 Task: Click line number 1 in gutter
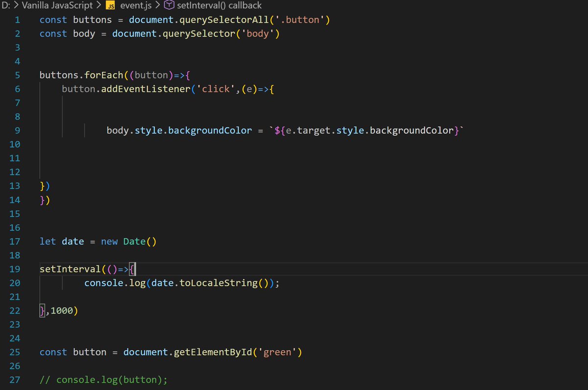coord(18,20)
